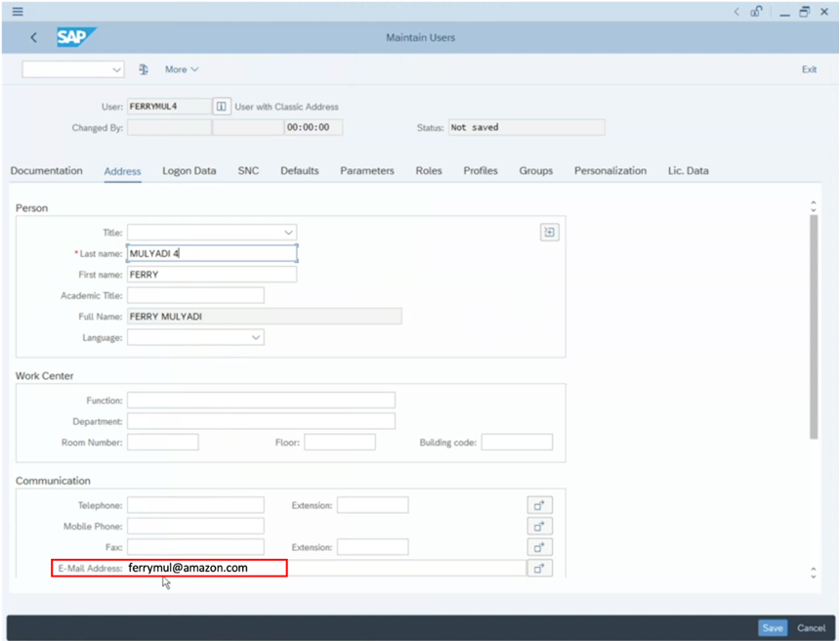Click the assign address icon in Person section
This screenshot has width=840, height=641.
(550, 232)
